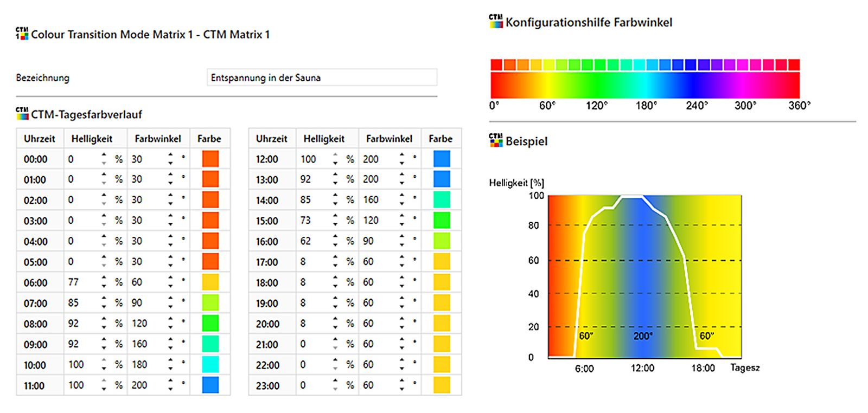Viewport: 868px width, 413px height.
Task: Click the CTM Matrix 1 header icon
Action: pyautogui.click(x=22, y=34)
